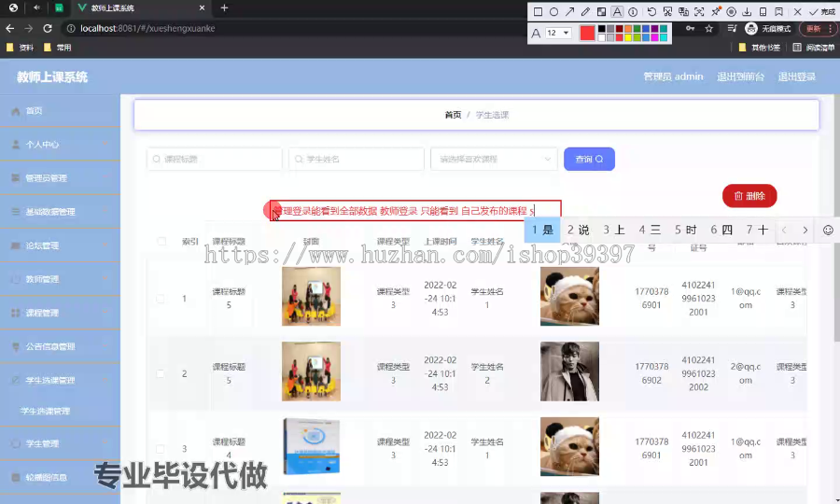The width and height of the screenshot is (840, 504).
Task: Open the saved passwords key icon
Action: coord(690,28)
